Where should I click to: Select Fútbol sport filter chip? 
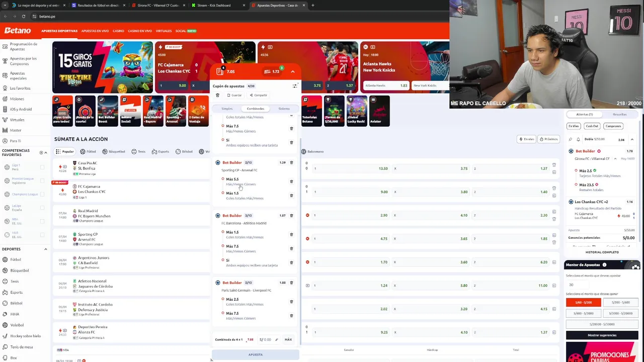(x=88, y=151)
